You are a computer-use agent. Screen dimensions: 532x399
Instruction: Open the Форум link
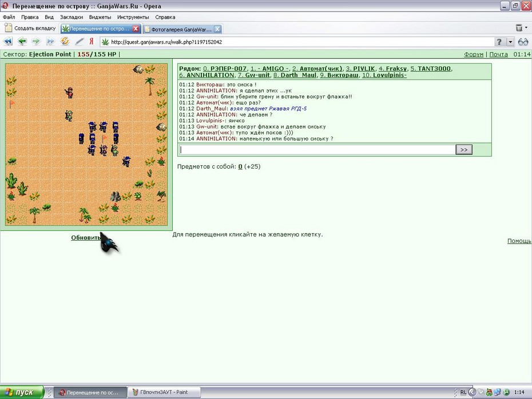point(474,54)
